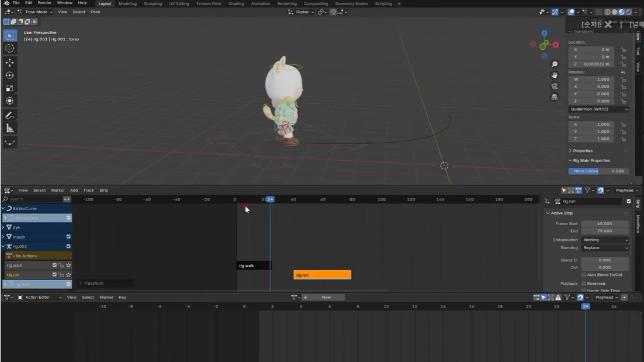Uncheck the dark-blue rig.001 header row checkbox
644x362 pixels.
(68, 247)
